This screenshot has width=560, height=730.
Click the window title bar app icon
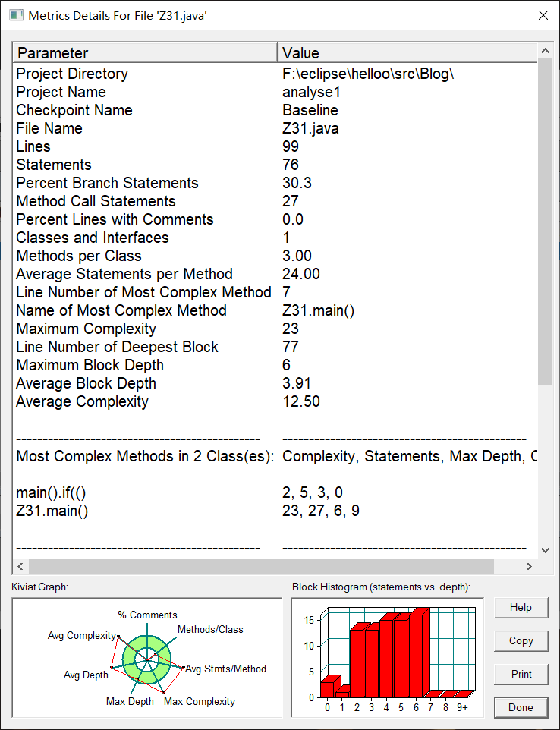click(x=16, y=15)
